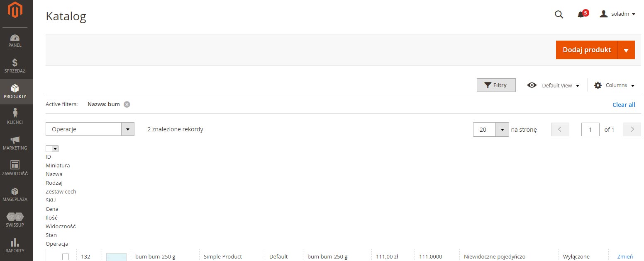Click the select-all checkbox in grid header
Screen dimensions: 644x261
click(49, 148)
